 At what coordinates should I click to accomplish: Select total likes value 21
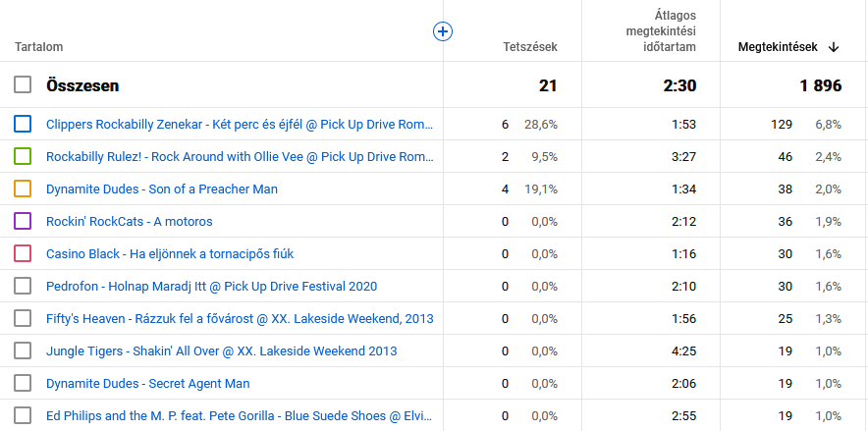548,85
